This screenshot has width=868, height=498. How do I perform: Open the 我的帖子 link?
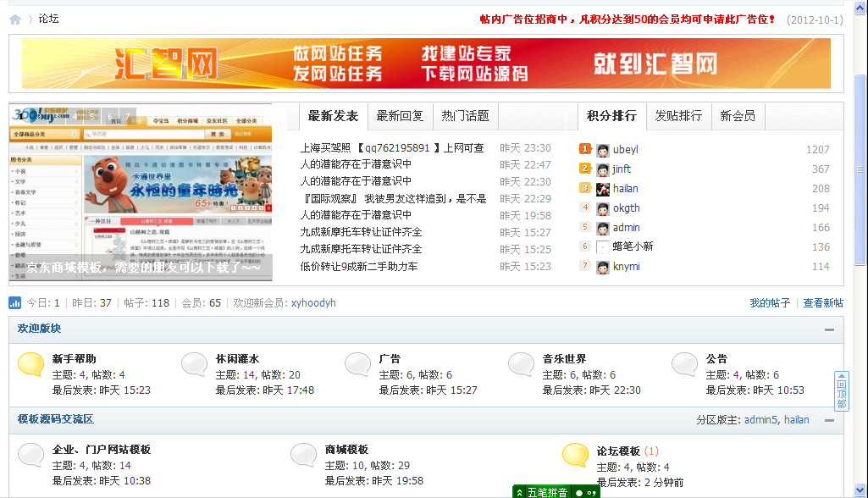[770, 303]
